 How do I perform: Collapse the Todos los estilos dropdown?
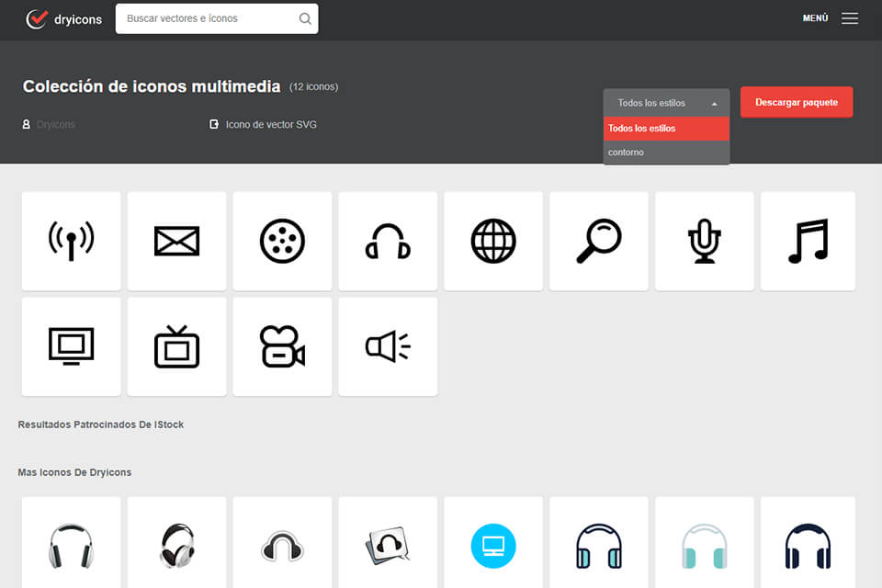(x=665, y=102)
